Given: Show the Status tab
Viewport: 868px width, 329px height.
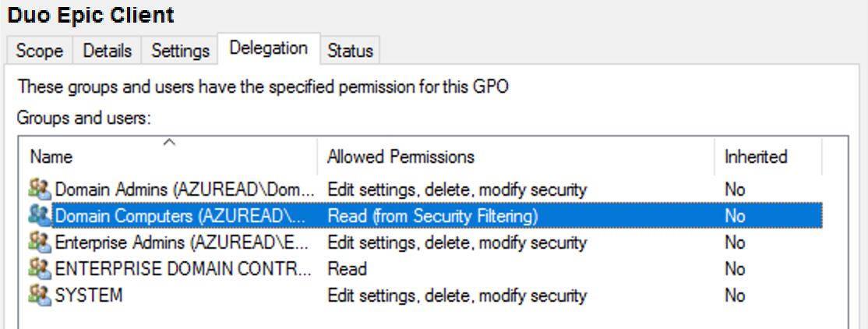Looking at the screenshot, I should [350, 51].
